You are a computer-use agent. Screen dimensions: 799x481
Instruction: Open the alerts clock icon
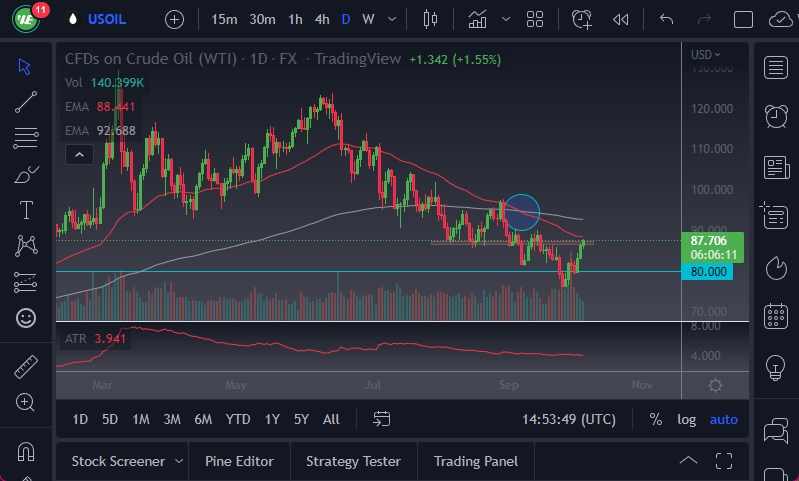(x=775, y=116)
